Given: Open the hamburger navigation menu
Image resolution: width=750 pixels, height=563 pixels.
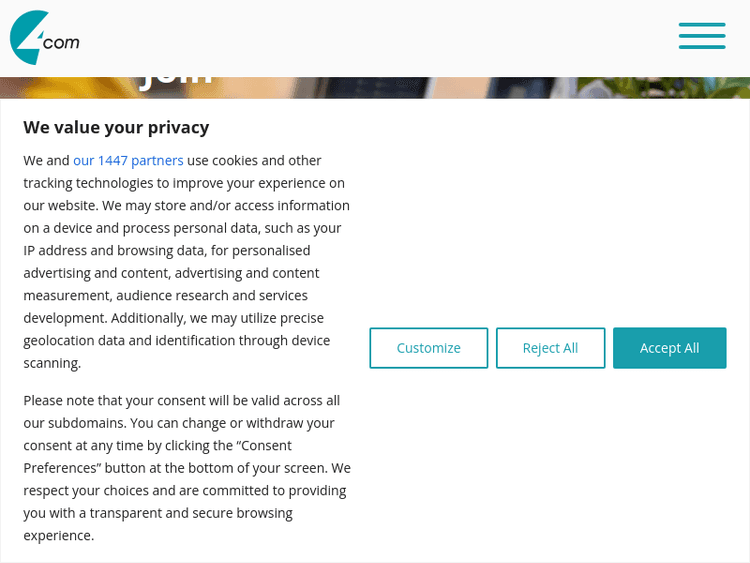Looking at the screenshot, I should click(702, 36).
